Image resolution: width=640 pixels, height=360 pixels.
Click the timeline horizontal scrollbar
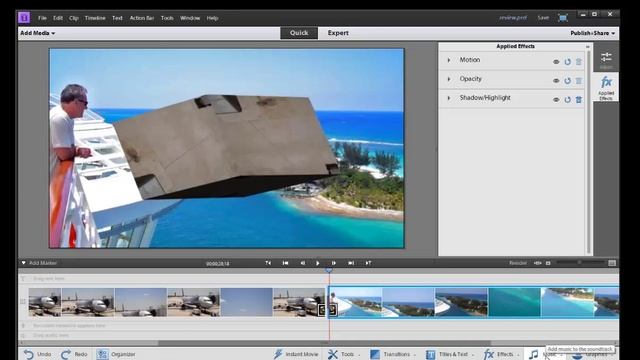coord(324,343)
